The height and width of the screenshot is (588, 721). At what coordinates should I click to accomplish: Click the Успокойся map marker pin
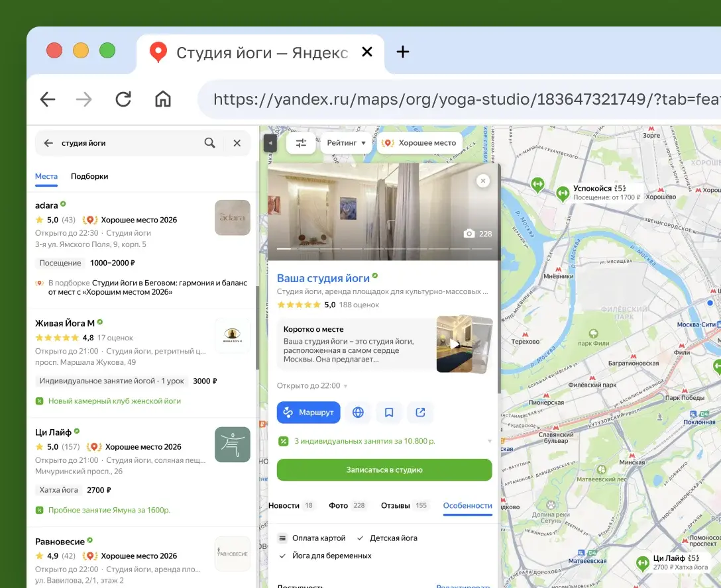(x=563, y=193)
